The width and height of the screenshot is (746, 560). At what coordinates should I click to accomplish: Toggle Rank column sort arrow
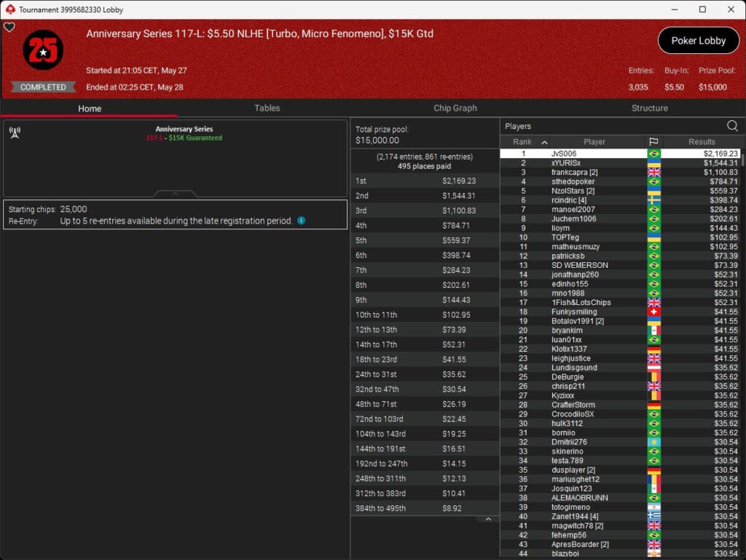point(545,142)
